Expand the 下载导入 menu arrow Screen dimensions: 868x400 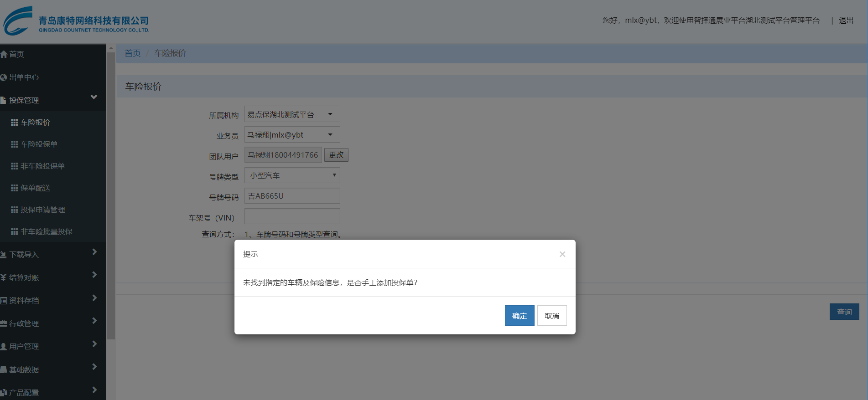(94, 252)
